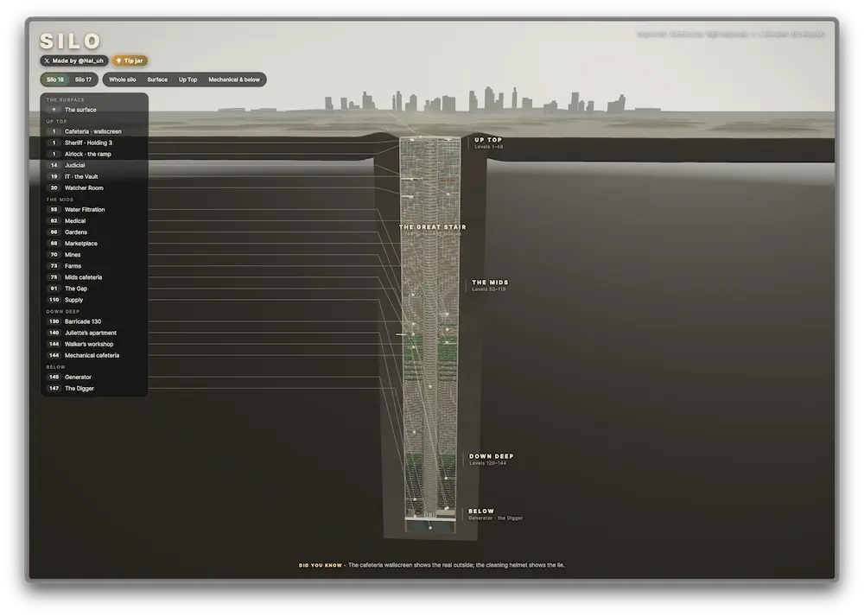Select Mechanical & below view
Viewport: 864px width, 616px height.
tap(233, 79)
